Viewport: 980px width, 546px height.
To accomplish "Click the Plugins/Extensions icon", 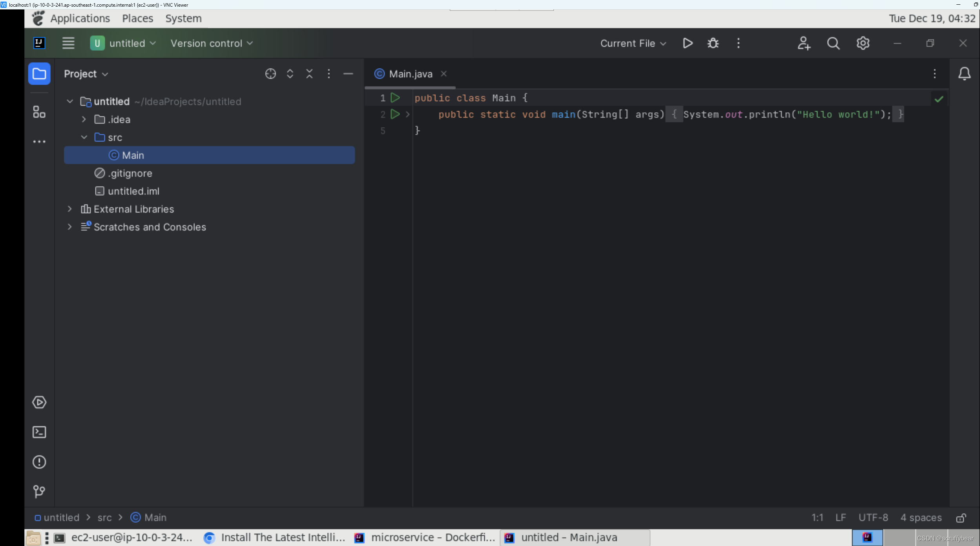I will (x=39, y=112).
